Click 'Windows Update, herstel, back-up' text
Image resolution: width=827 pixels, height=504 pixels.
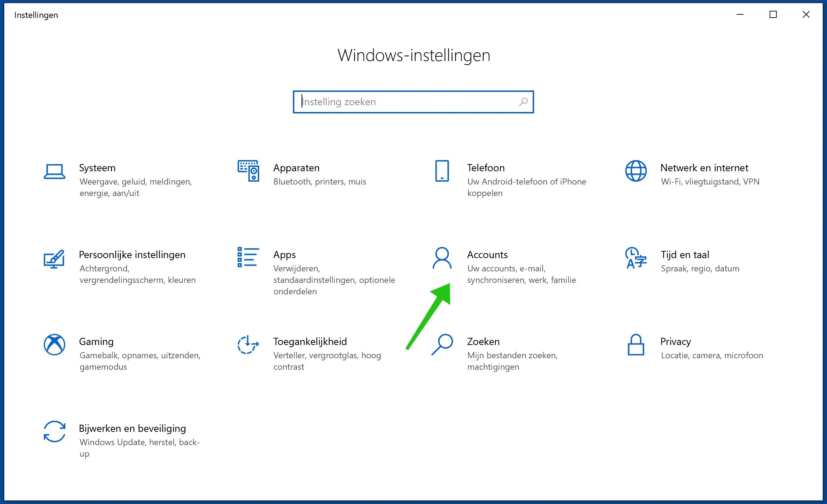coord(140,448)
